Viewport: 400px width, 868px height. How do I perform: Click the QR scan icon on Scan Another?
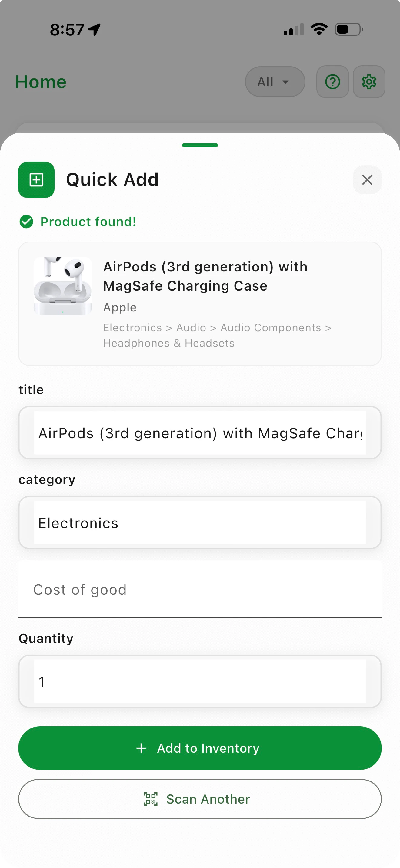[x=151, y=799]
